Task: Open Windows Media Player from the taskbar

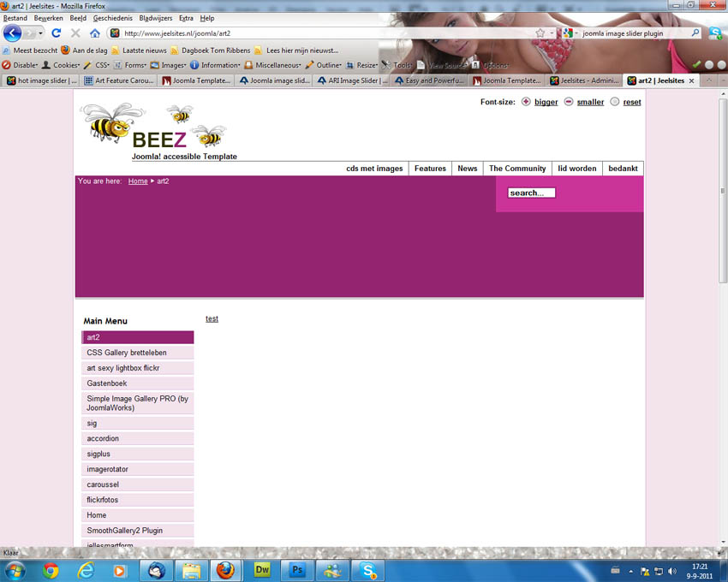Action: coord(119,570)
